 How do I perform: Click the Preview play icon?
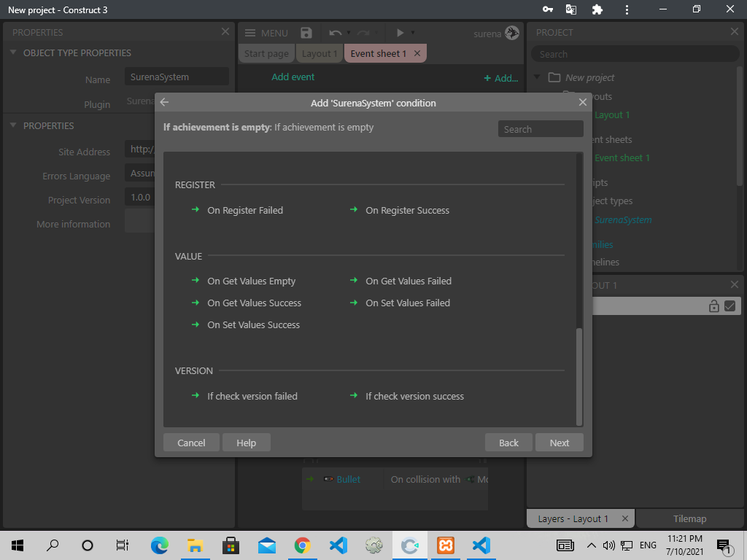coord(400,33)
